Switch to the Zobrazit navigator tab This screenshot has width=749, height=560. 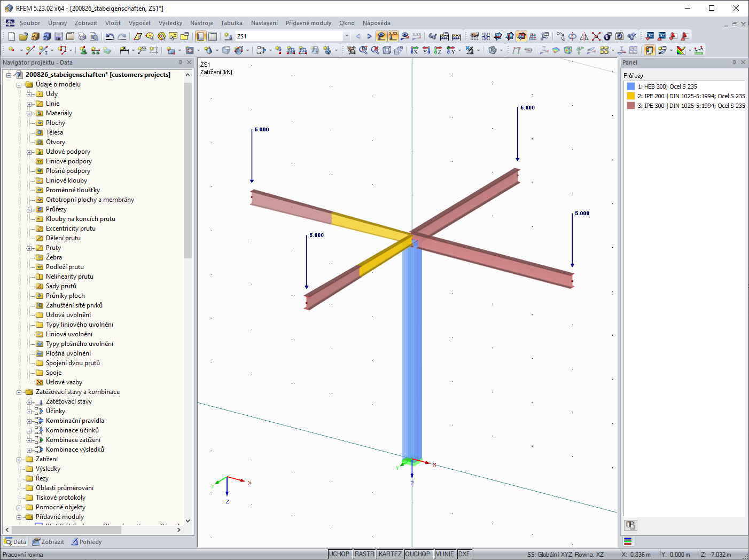(x=48, y=542)
